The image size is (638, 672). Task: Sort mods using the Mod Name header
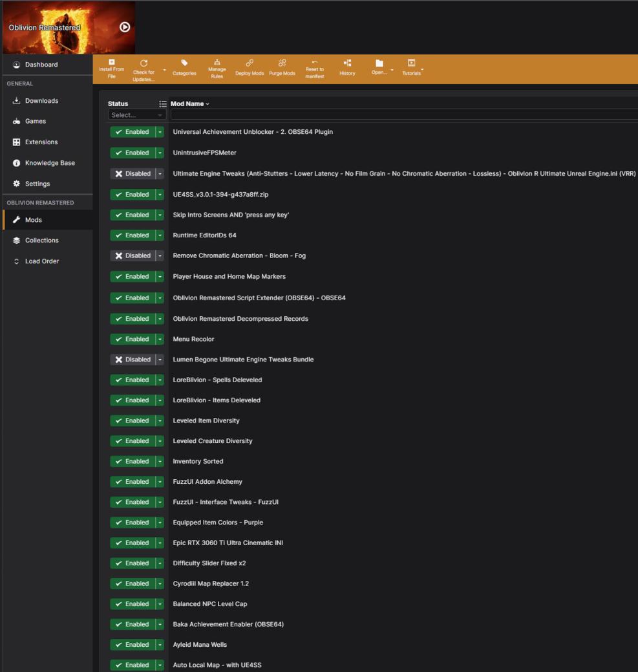coord(187,103)
